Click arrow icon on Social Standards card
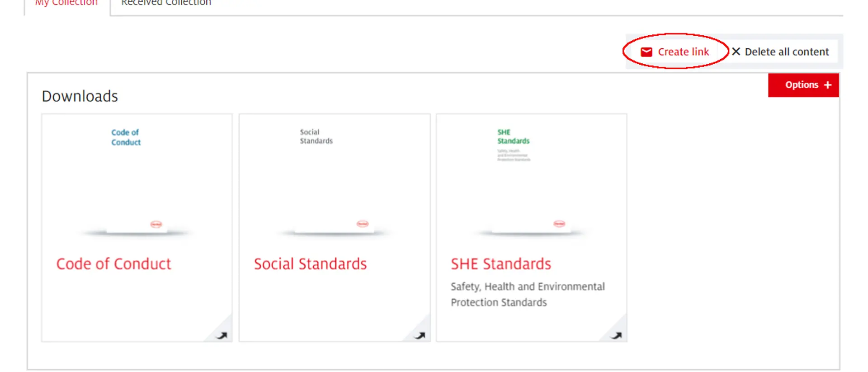Image resolution: width=868 pixels, height=372 pixels. coord(420,335)
